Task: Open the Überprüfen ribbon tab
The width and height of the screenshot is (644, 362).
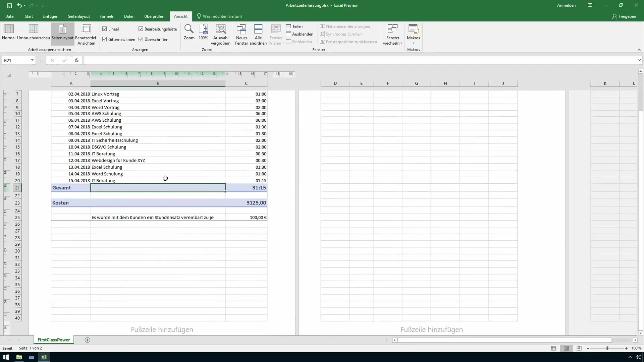Action: click(x=154, y=16)
